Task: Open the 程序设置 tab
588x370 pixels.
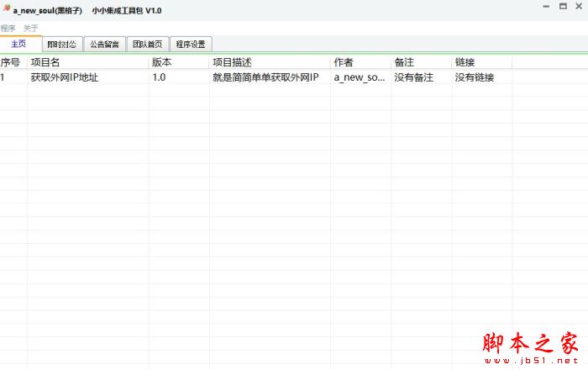Action: (191, 44)
